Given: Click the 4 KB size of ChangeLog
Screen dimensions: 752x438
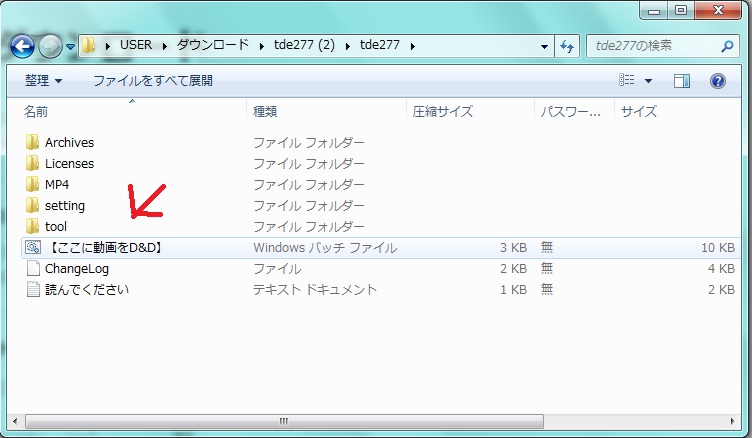Looking at the screenshot, I should pyautogui.click(x=721, y=269).
